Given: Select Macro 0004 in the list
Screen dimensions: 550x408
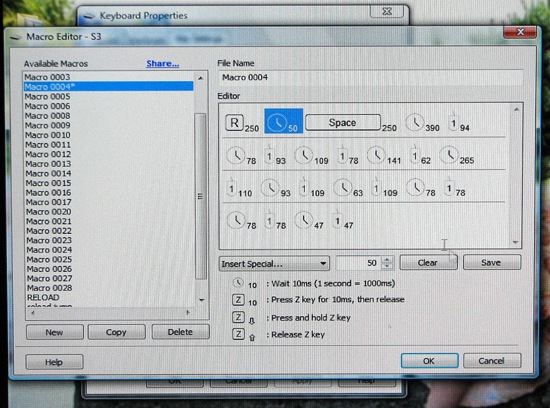Looking at the screenshot, I should tap(108, 86).
